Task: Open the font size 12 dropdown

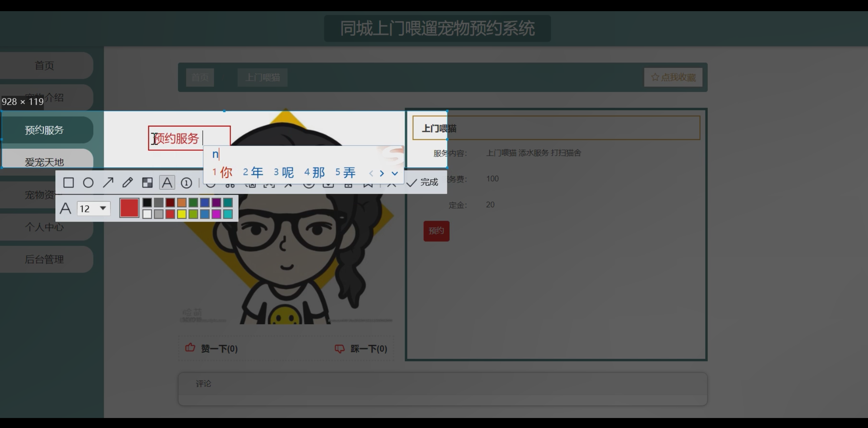Action: 94,208
